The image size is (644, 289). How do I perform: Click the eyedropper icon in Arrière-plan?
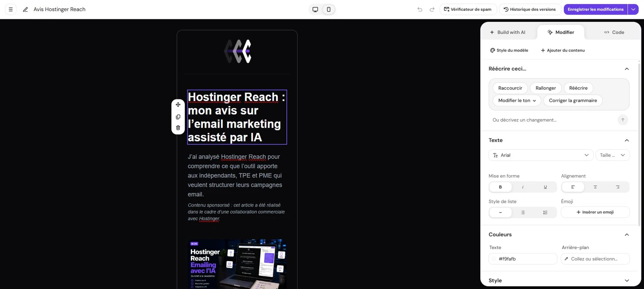point(566,259)
